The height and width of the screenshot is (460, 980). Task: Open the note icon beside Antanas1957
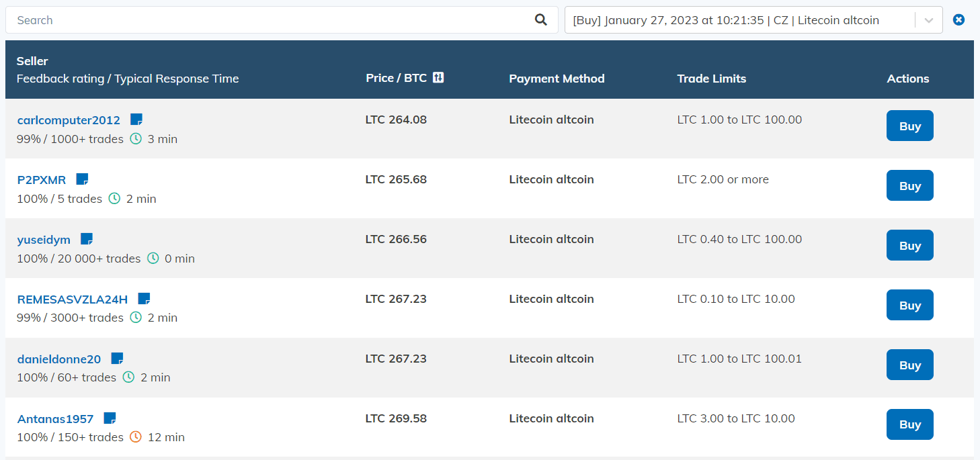110,418
